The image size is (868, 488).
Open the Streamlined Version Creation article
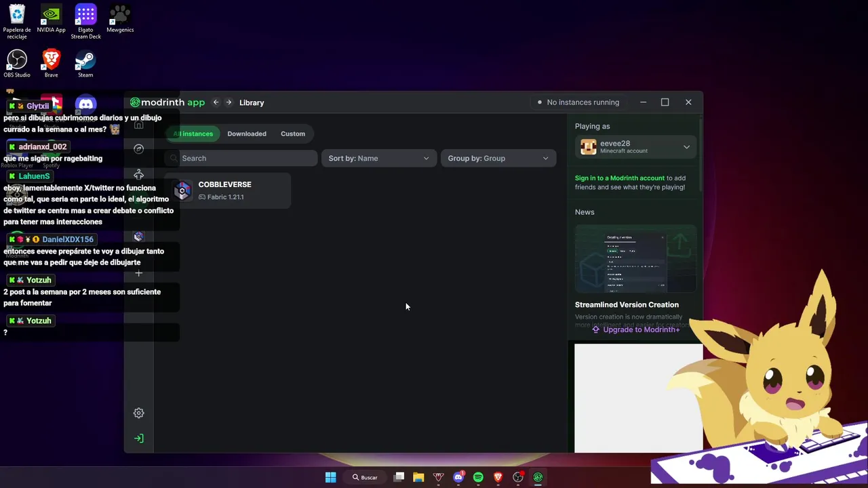(x=627, y=305)
